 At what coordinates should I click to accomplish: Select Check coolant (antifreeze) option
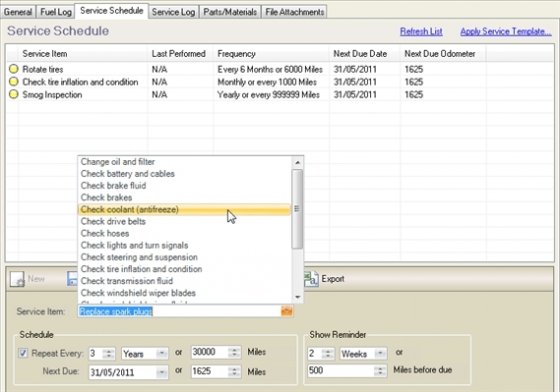point(184,210)
